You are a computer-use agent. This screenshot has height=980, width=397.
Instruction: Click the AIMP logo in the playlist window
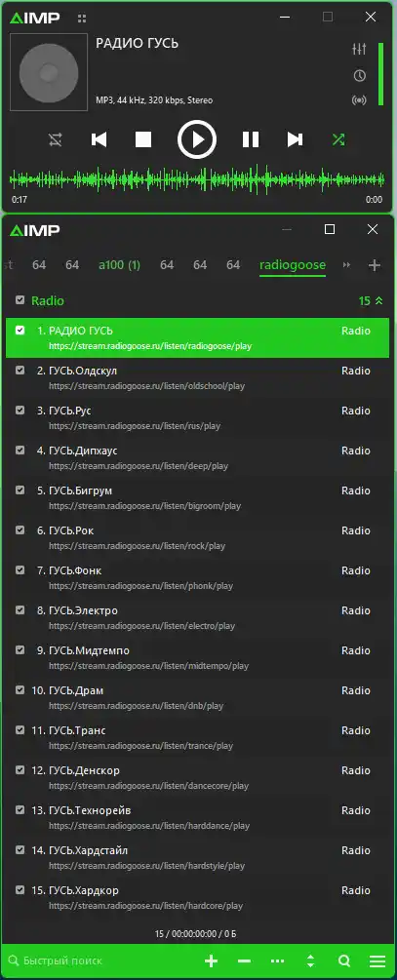tap(35, 231)
